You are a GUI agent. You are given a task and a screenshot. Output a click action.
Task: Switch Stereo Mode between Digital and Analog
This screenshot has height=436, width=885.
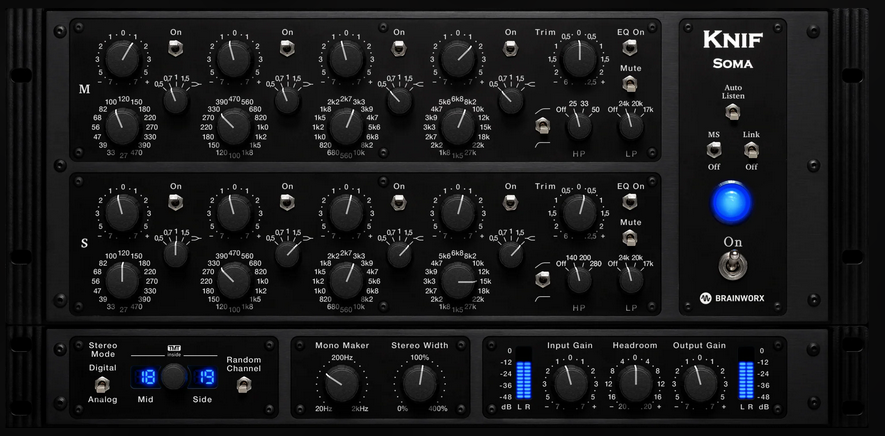(102, 385)
